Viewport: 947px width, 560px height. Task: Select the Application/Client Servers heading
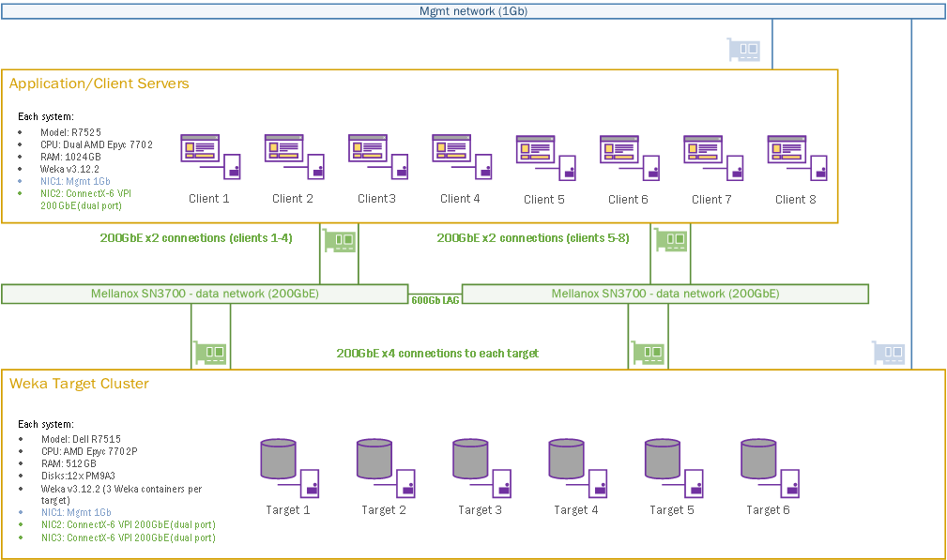[99, 83]
